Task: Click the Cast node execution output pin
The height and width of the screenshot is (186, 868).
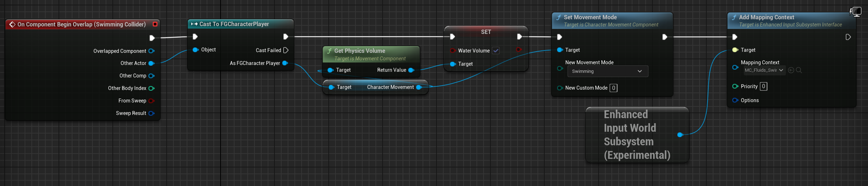Action: point(286,36)
